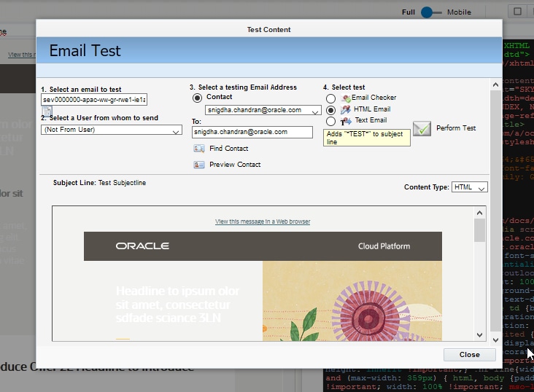The image size is (534, 392).
Task: Open the contact email address dropdown
Action: click(263, 110)
